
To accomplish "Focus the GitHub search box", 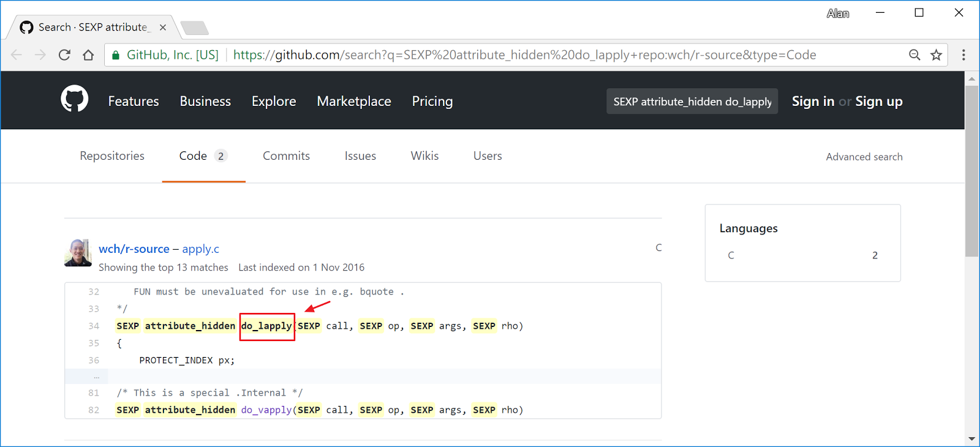I will point(692,102).
